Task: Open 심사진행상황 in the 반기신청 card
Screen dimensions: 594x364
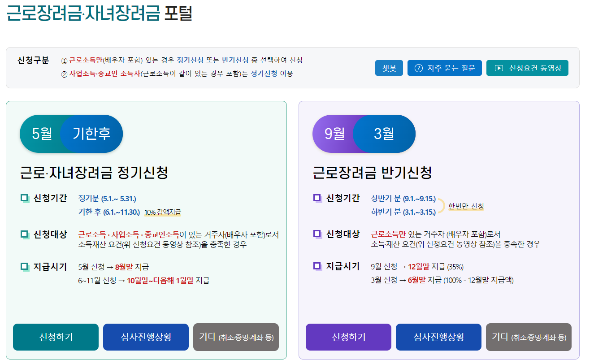Action: pyautogui.click(x=438, y=337)
